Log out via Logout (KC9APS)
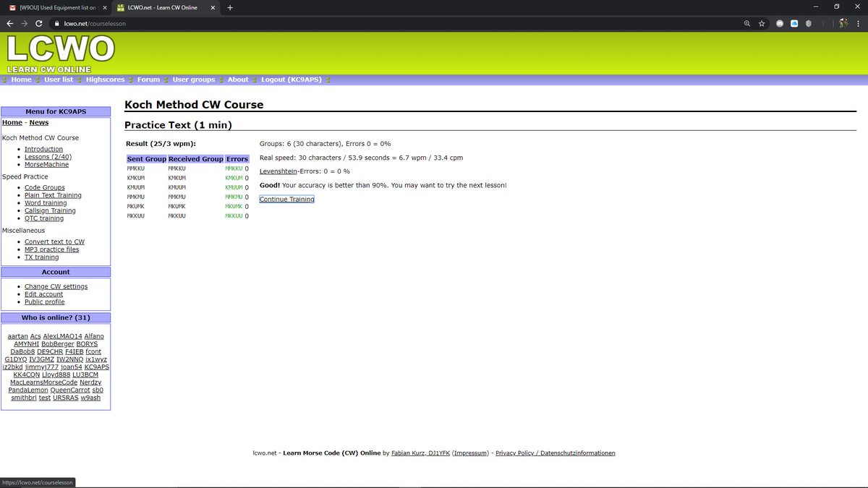The height and width of the screenshot is (488, 868). click(292, 80)
